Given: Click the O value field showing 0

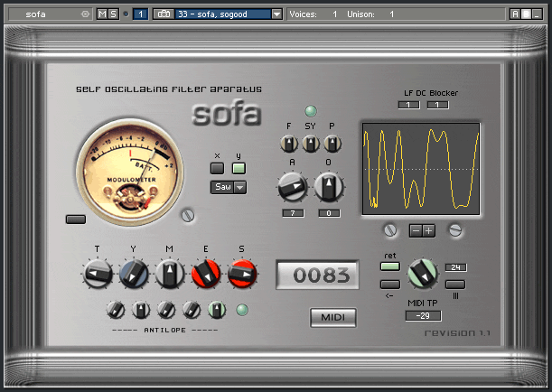Looking at the screenshot, I should tap(329, 213).
